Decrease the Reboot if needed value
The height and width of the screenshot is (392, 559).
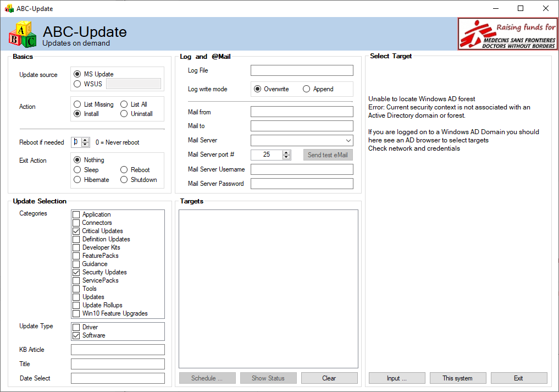85,145
